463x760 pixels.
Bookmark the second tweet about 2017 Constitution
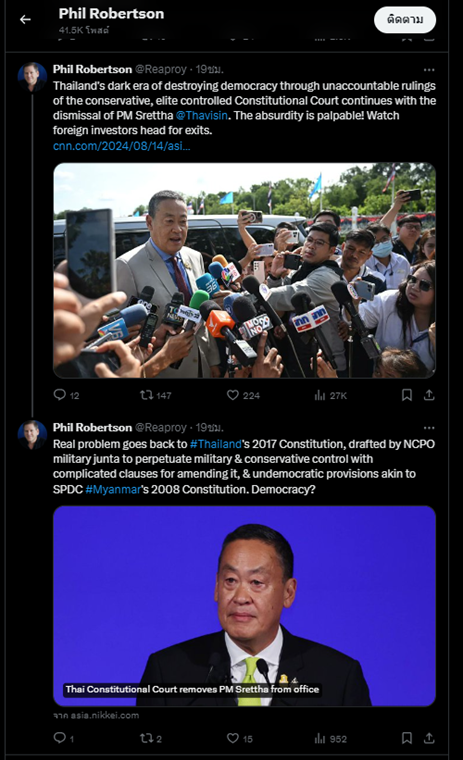coord(407,738)
